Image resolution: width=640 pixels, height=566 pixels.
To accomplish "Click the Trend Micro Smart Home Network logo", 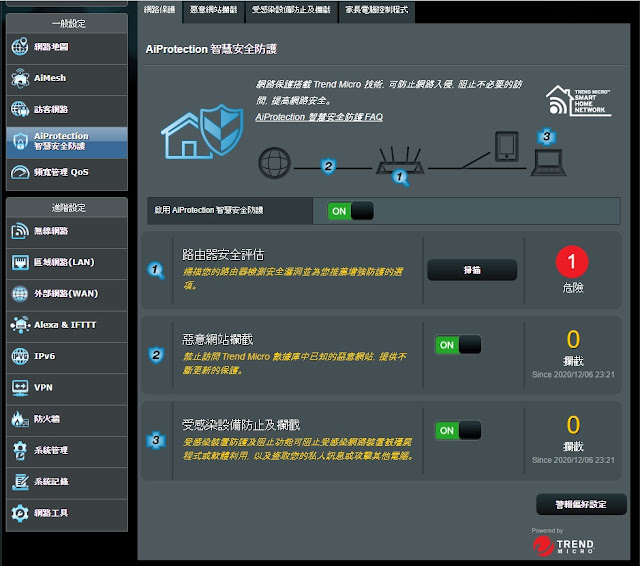I will [x=578, y=100].
